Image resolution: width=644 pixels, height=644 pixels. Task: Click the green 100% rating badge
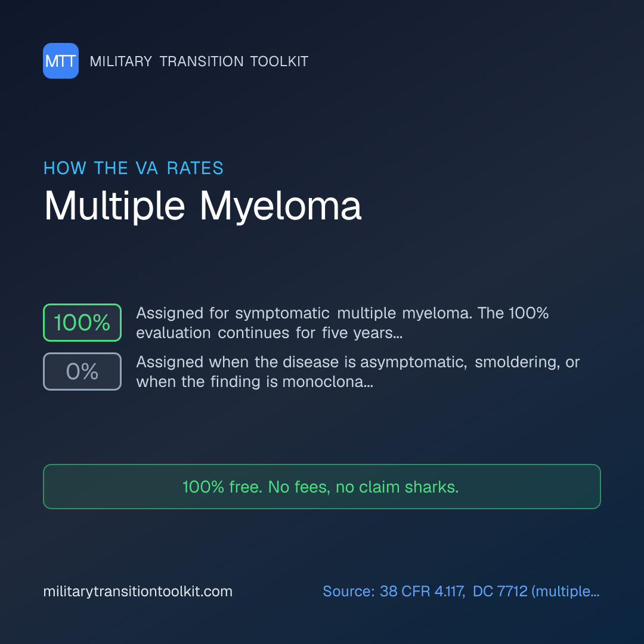tap(82, 323)
